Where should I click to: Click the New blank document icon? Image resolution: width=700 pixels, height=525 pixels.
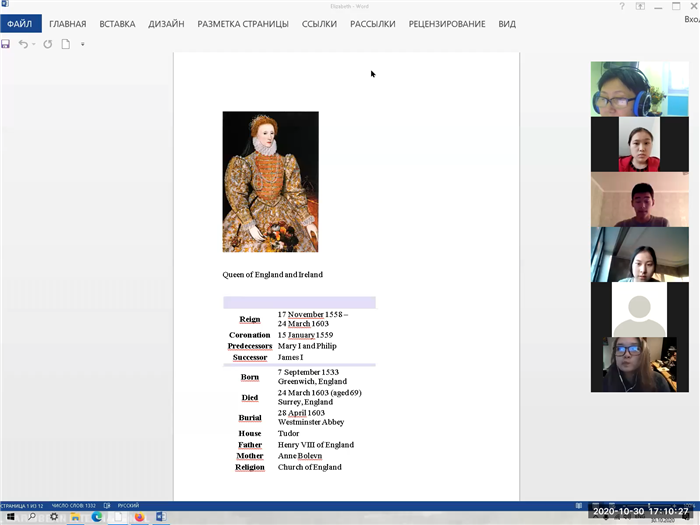tap(66, 44)
